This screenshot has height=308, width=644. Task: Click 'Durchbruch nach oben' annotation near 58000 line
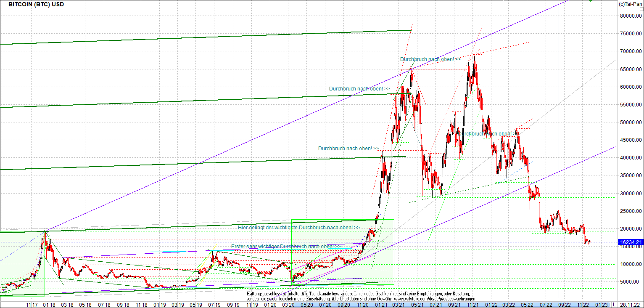(359, 89)
